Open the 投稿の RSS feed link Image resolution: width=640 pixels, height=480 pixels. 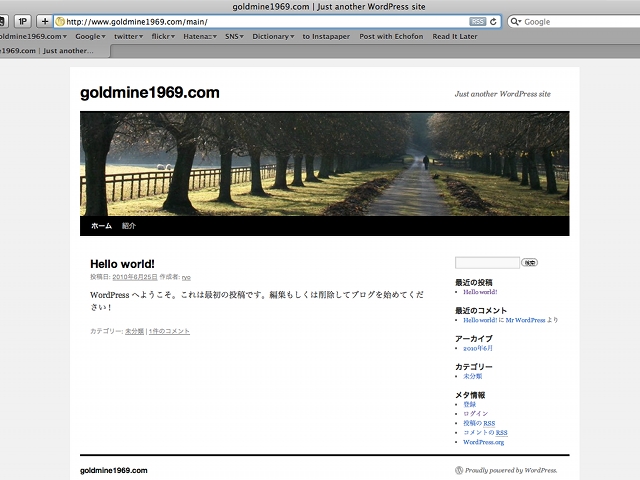(479, 423)
